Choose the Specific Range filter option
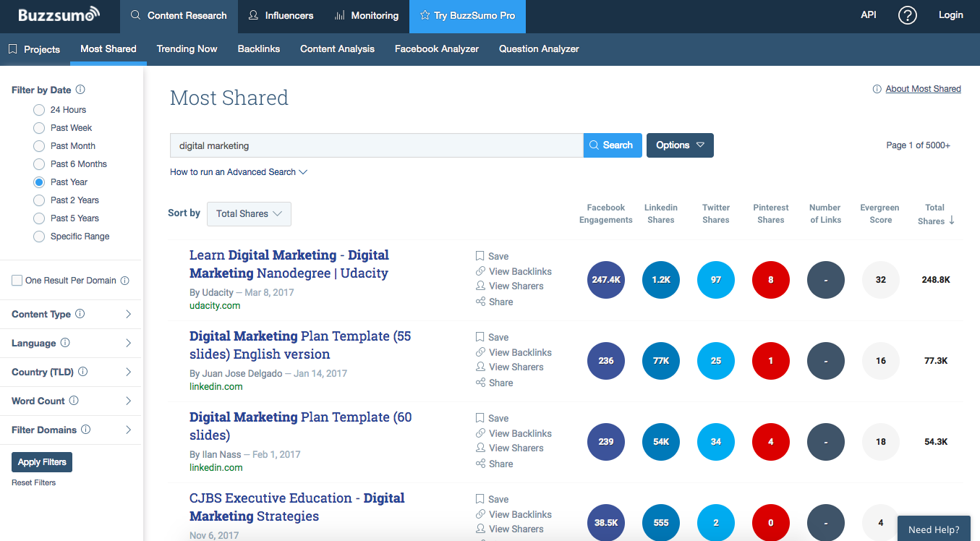The height and width of the screenshot is (541, 980). [38, 236]
